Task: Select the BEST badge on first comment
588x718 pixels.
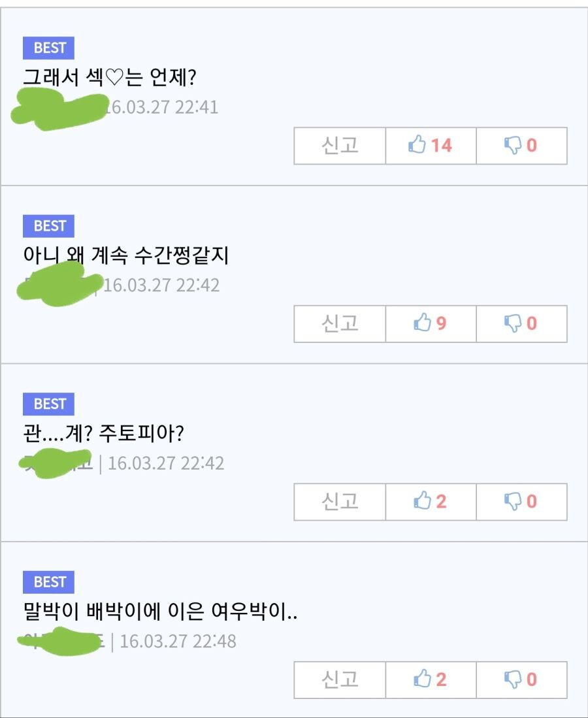Action: pyautogui.click(x=48, y=48)
